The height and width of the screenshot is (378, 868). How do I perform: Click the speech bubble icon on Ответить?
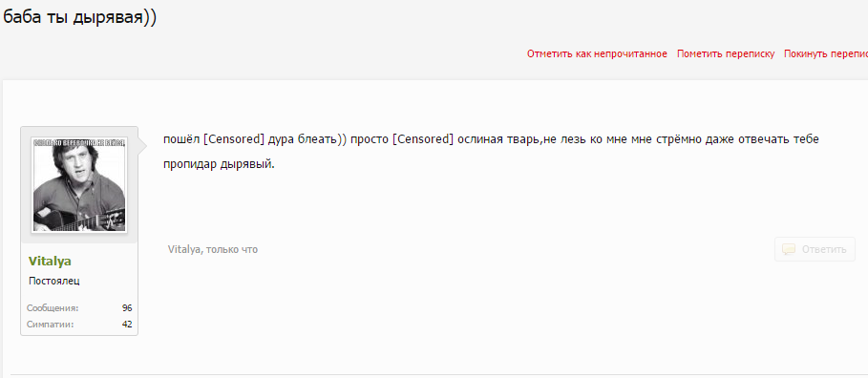tap(789, 249)
